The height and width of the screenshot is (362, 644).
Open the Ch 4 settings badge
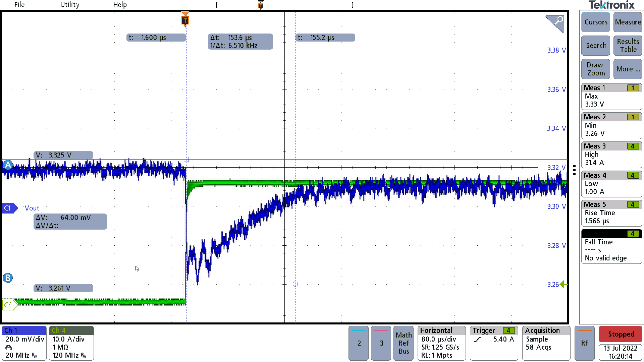click(x=71, y=343)
